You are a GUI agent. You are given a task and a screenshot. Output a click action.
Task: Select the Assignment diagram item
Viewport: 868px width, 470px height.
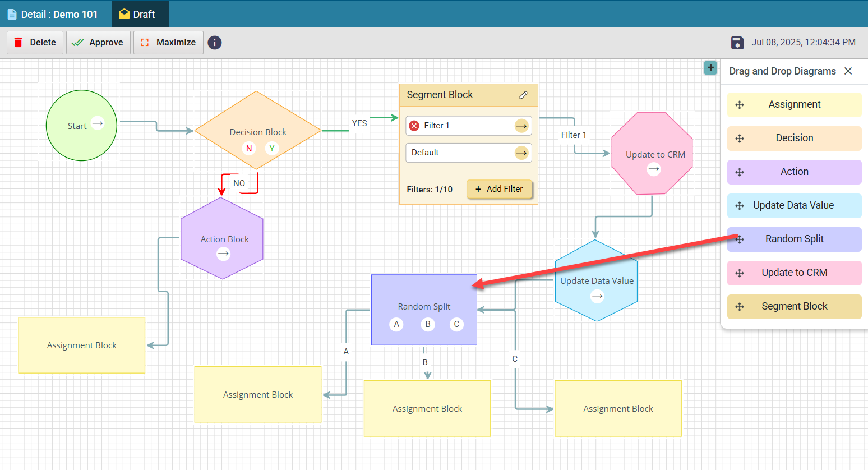point(795,104)
